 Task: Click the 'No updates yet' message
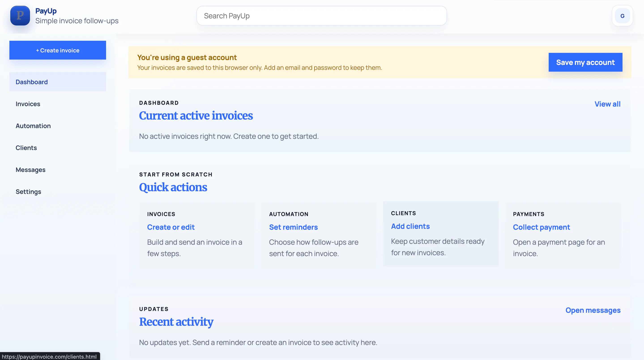(x=258, y=343)
